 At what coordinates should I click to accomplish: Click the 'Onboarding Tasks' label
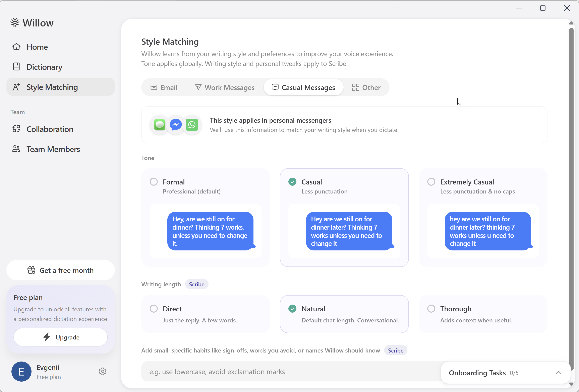click(477, 373)
